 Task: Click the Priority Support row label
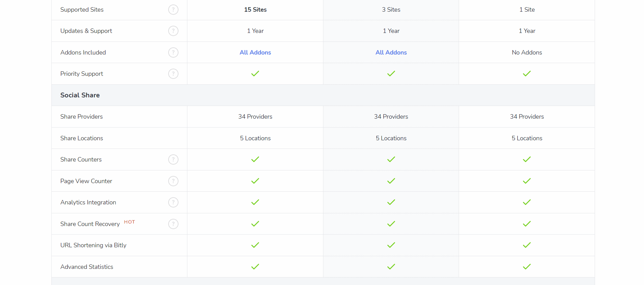tap(82, 74)
